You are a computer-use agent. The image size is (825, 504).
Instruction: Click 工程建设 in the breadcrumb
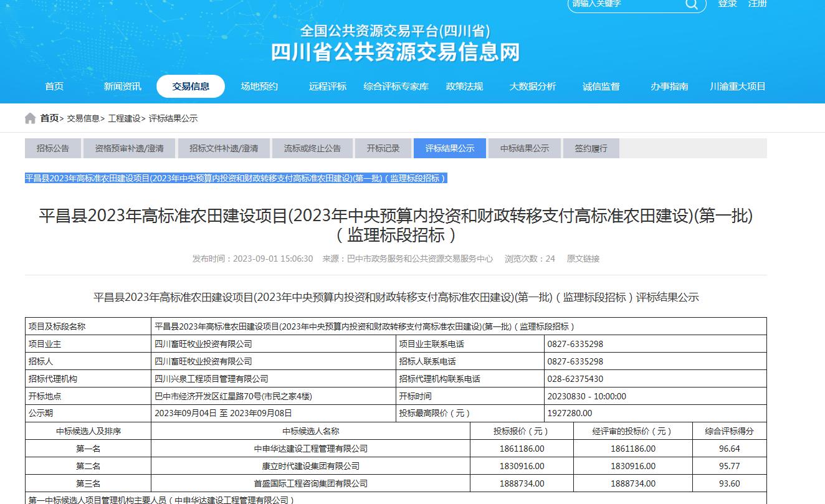pyautogui.click(x=124, y=118)
